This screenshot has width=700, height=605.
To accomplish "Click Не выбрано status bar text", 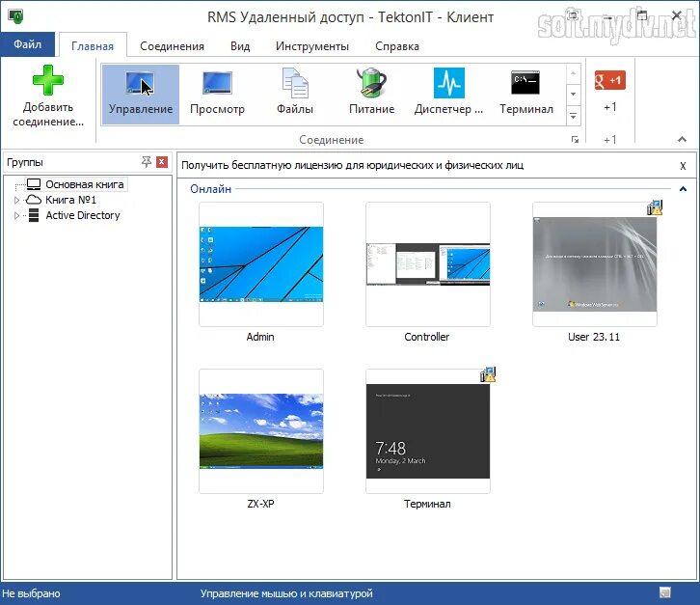I will (x=31, y=593).
